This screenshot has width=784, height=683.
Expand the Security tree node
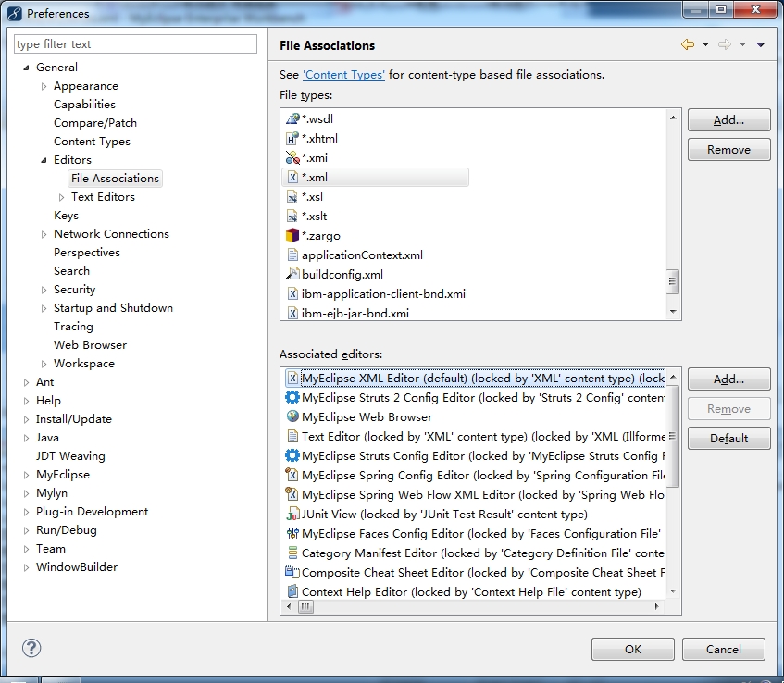(44, 290)
